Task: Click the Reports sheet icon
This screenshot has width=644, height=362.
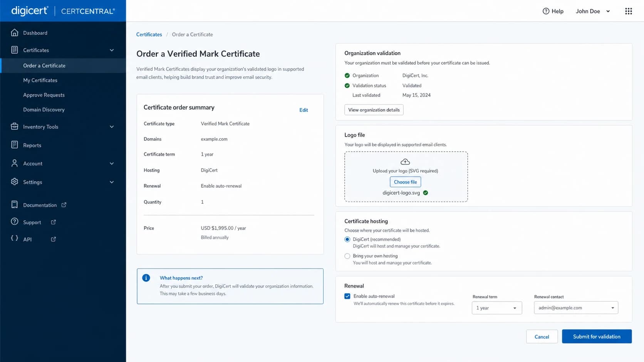Action: coord(15,145)
